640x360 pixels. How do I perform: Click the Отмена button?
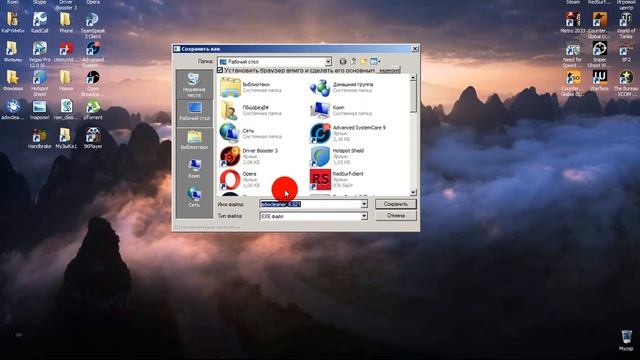coord(396,215)
